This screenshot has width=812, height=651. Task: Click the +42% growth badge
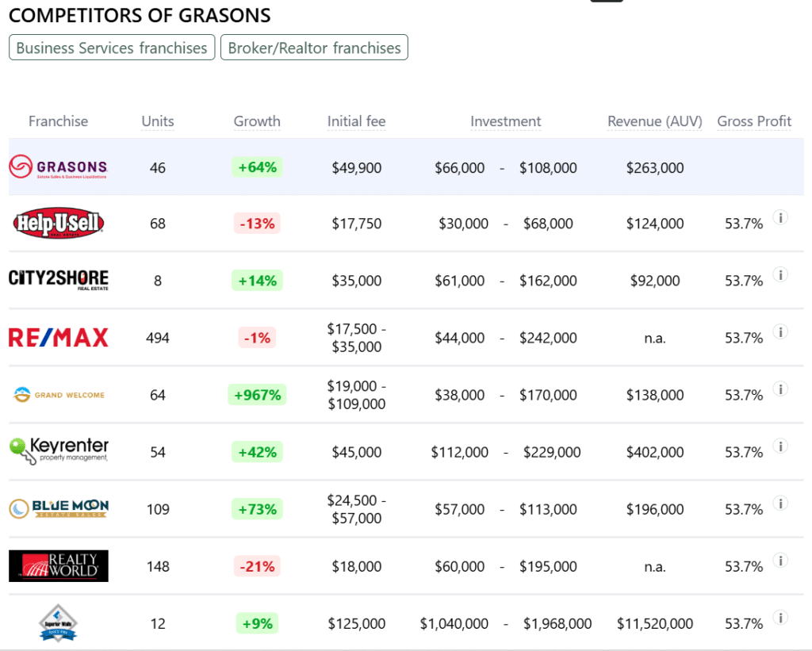click(257, 452)
